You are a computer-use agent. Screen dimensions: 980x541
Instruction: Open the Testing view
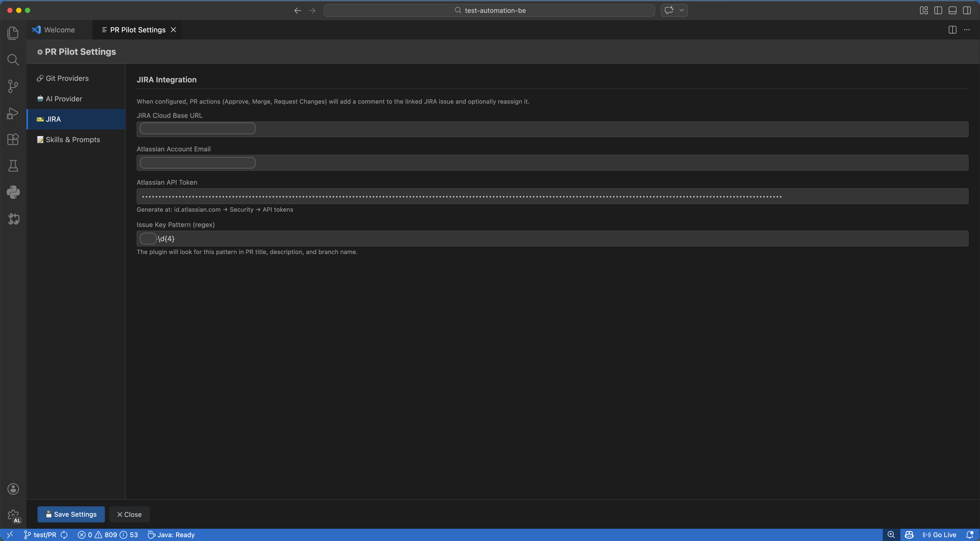point(13,166)
